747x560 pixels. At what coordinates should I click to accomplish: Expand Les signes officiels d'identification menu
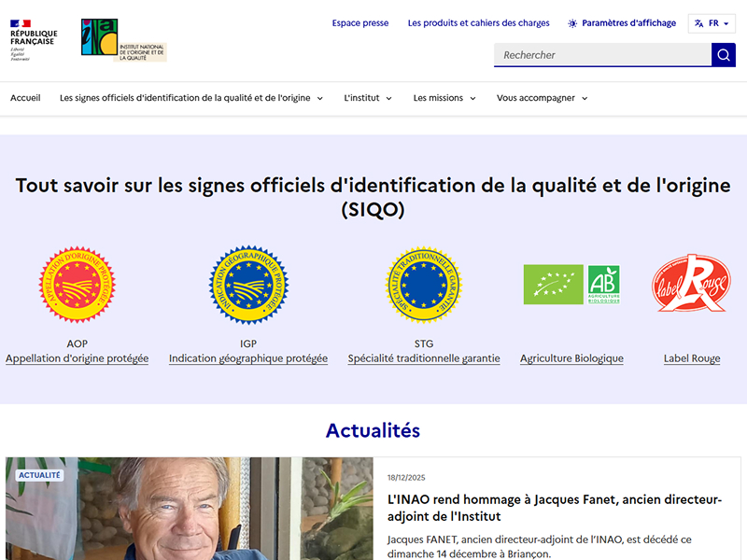(191, 98)
